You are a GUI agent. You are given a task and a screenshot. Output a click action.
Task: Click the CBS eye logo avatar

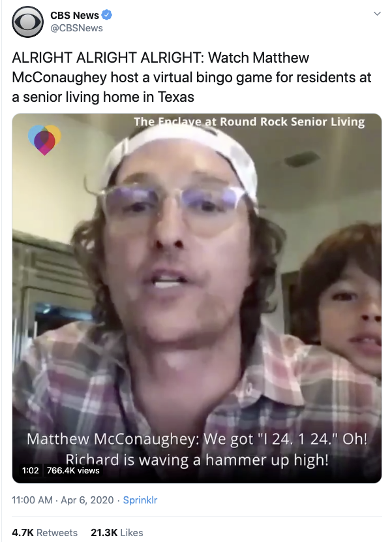pos(27,22)
